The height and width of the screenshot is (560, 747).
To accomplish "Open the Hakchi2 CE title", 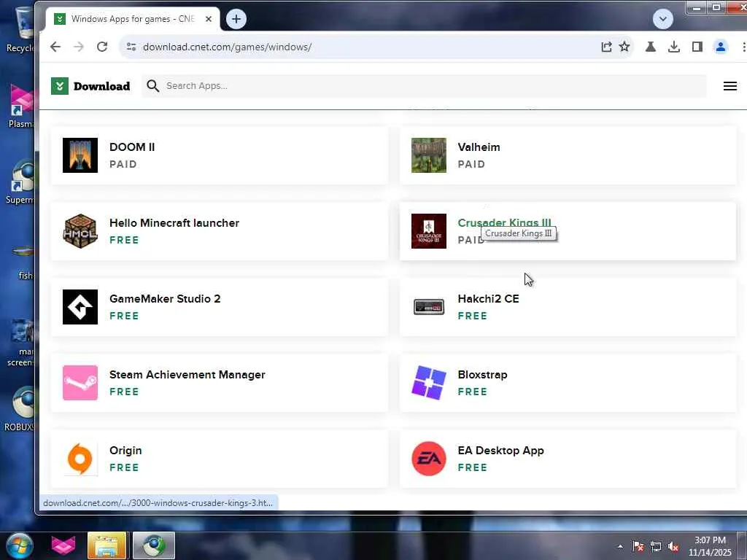I will coord(488,298).
